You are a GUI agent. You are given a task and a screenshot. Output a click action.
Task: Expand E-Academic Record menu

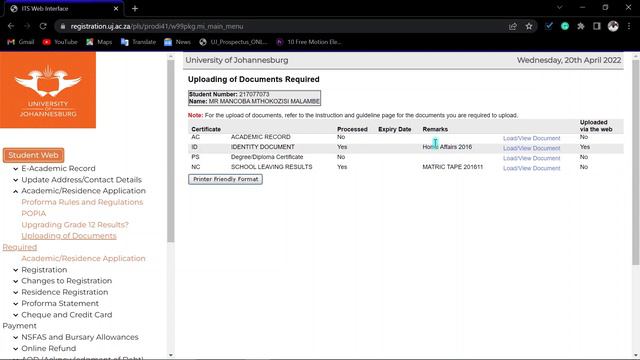pyautogui.click(x=58, y=168)
